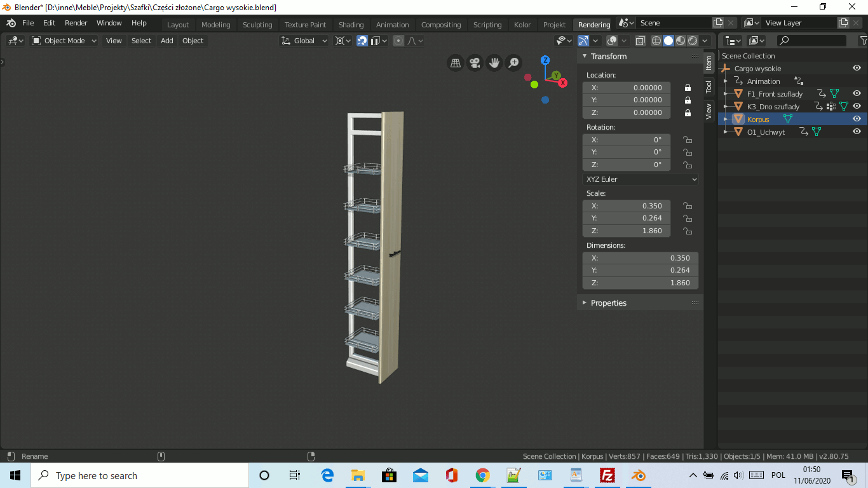868x488 pixels.
Task: Open XYZ Euler rotation mode dropdown
Action: (641, 179)
